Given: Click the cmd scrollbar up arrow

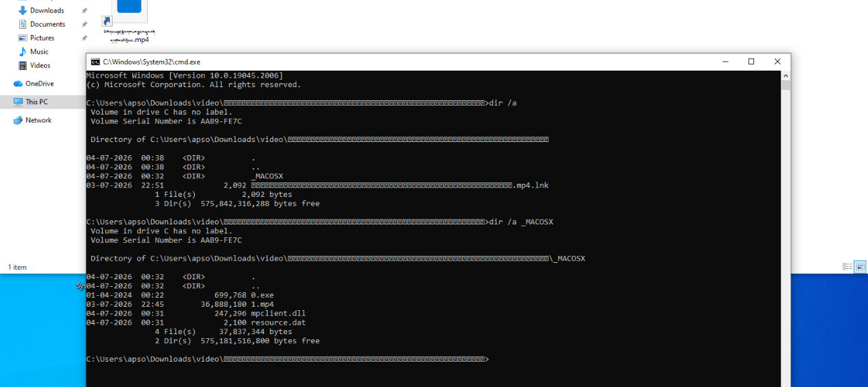Looking at the screenshot, I should click(x=786, y=75).
